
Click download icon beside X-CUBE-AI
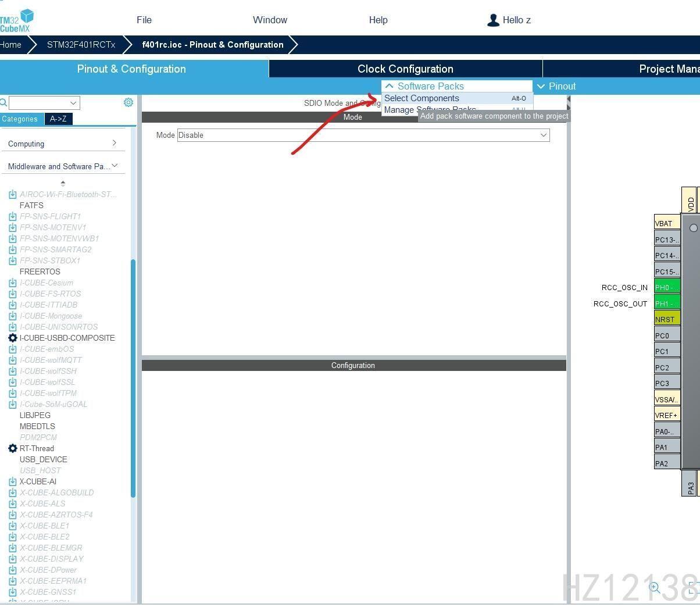pos(12,481)
